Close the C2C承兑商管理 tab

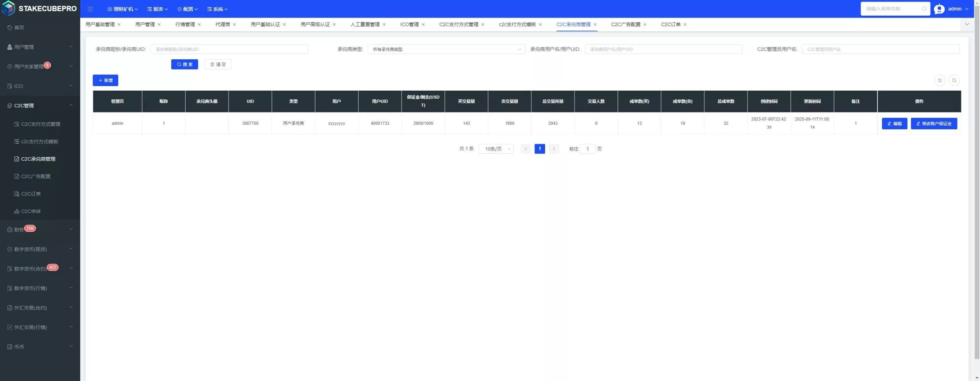coord(595,24)
